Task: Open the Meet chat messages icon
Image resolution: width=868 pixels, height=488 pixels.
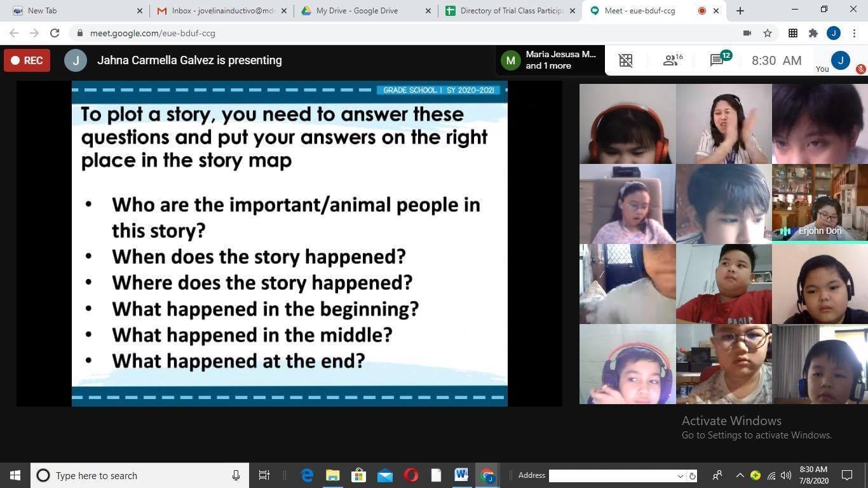Action: (x=719, y=60)
